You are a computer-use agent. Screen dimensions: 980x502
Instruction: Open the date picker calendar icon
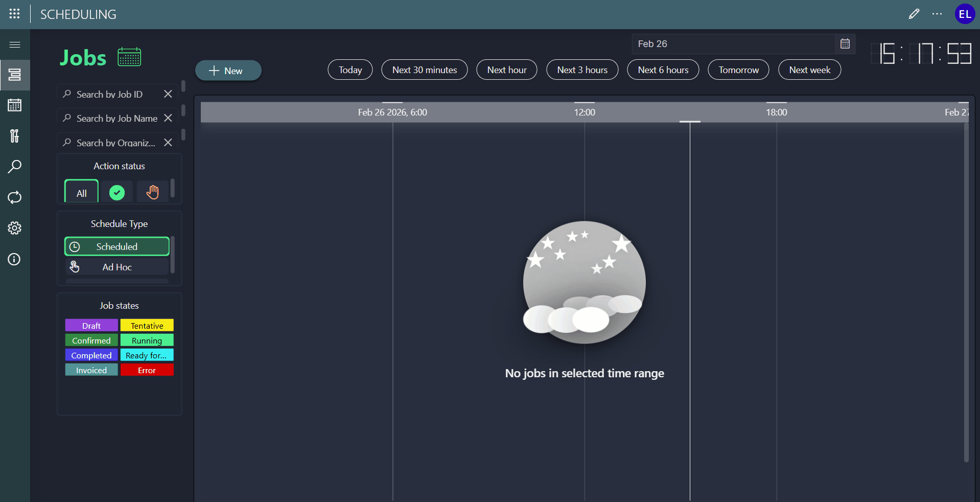point(845,44)
